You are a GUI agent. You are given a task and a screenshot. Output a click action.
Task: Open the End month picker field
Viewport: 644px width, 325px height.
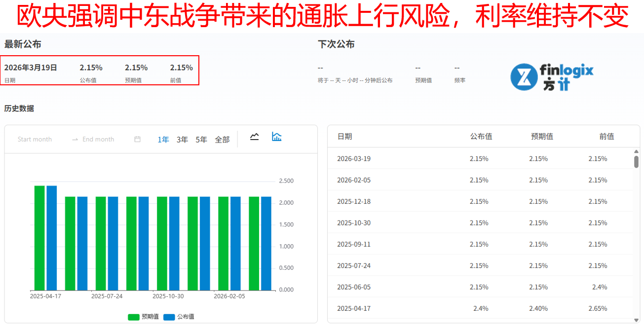[98, 140]
